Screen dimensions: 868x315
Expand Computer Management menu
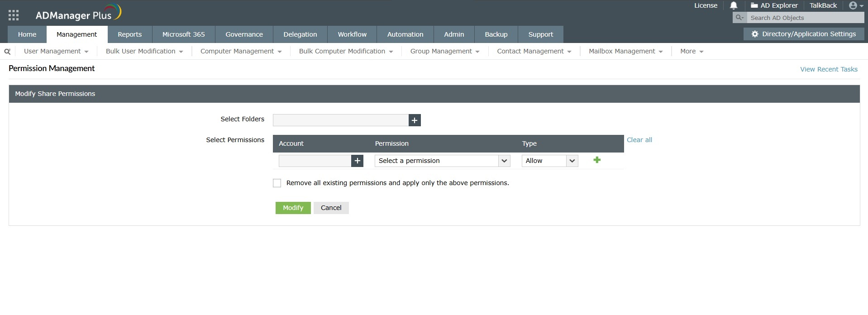pyautogui.click(x=241, y=51)
